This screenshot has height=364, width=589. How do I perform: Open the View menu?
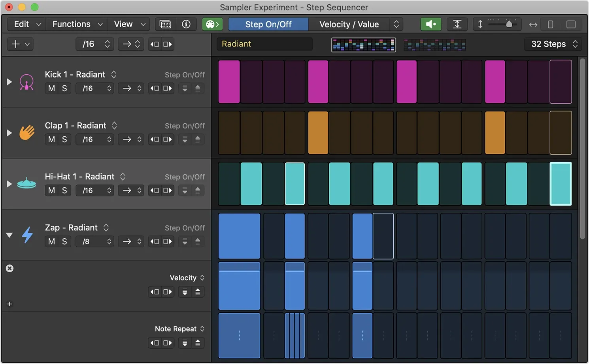point(129,24)
